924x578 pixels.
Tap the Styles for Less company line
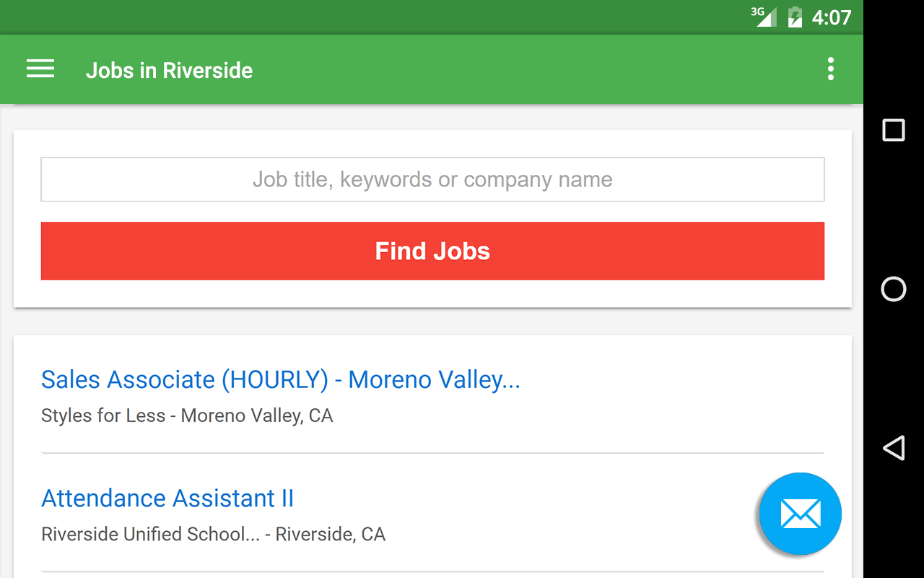187,415
